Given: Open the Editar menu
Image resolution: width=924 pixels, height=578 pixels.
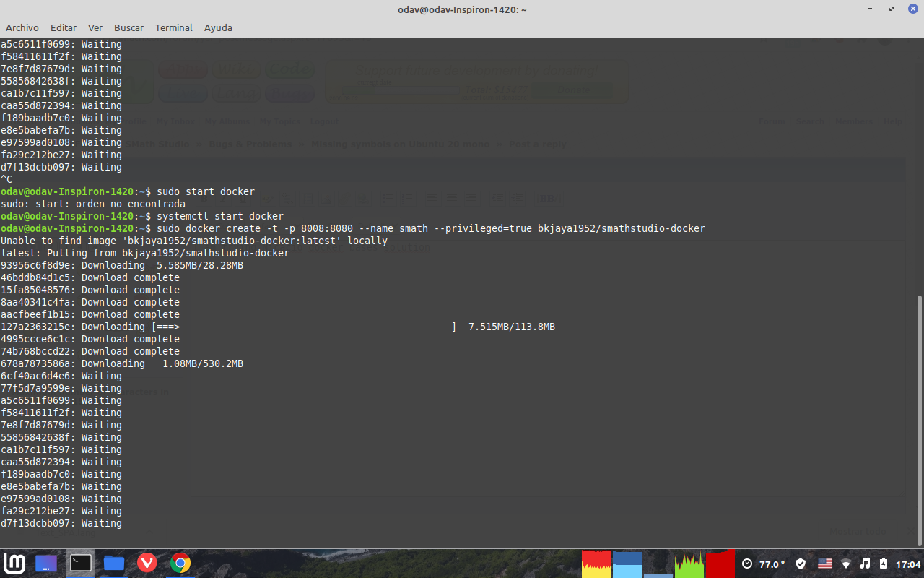Looking at the screenshot, I should point(64,27).
